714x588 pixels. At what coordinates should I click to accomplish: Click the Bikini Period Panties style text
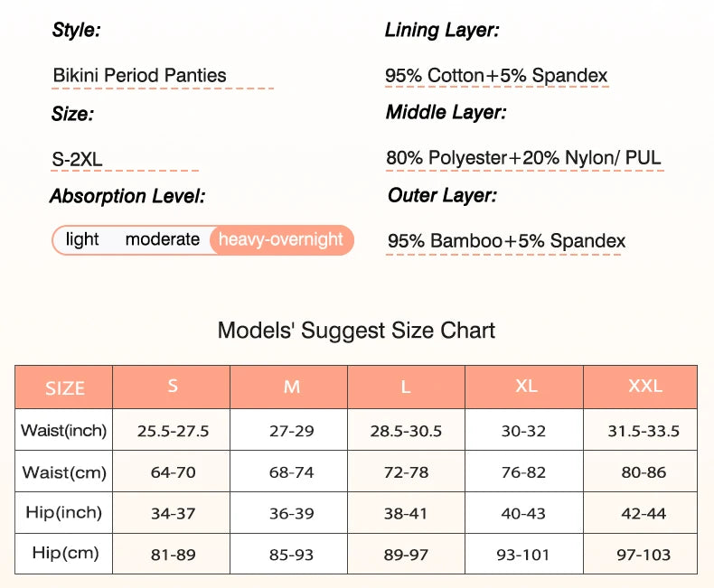tap(140, 76)
